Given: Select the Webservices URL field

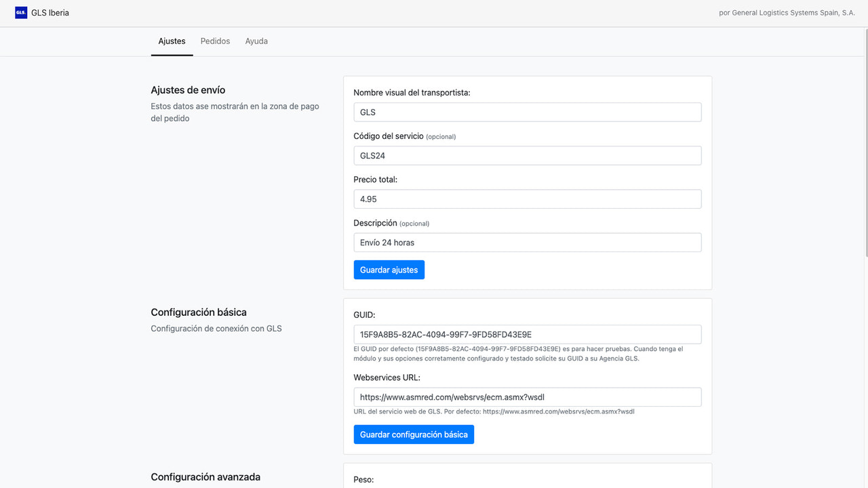Looking at the screenshot, I should [528, 396].
